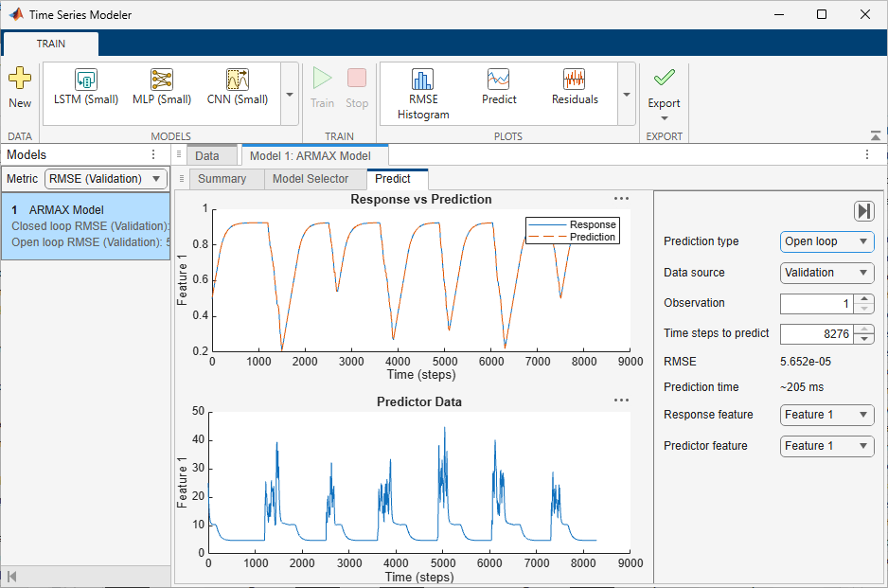Open Predictor Data plot ellipsis menu
This screenshot has width=888, height=588.
(x=621, y=400)
